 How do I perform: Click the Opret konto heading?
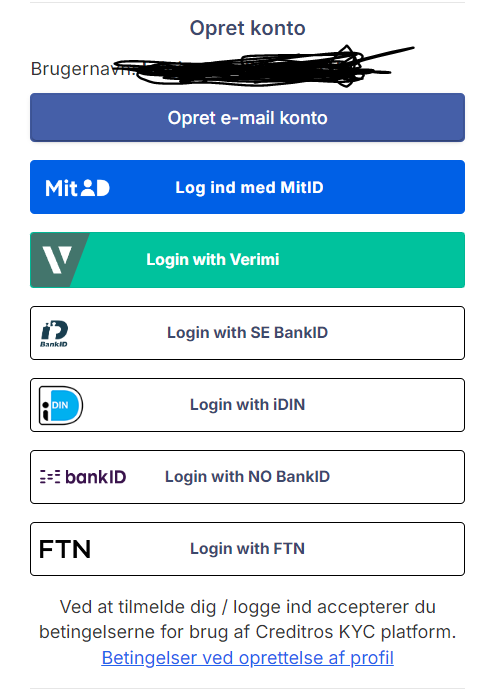247,28
